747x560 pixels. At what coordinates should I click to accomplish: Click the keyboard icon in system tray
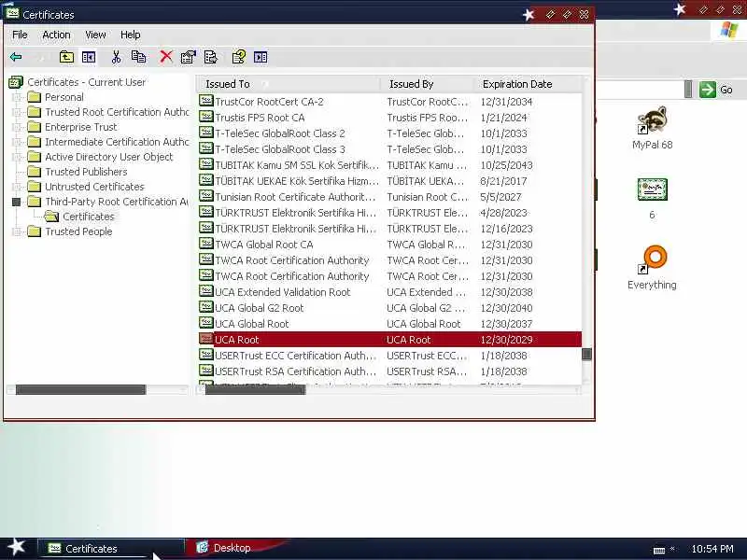[x=659, y=551]
